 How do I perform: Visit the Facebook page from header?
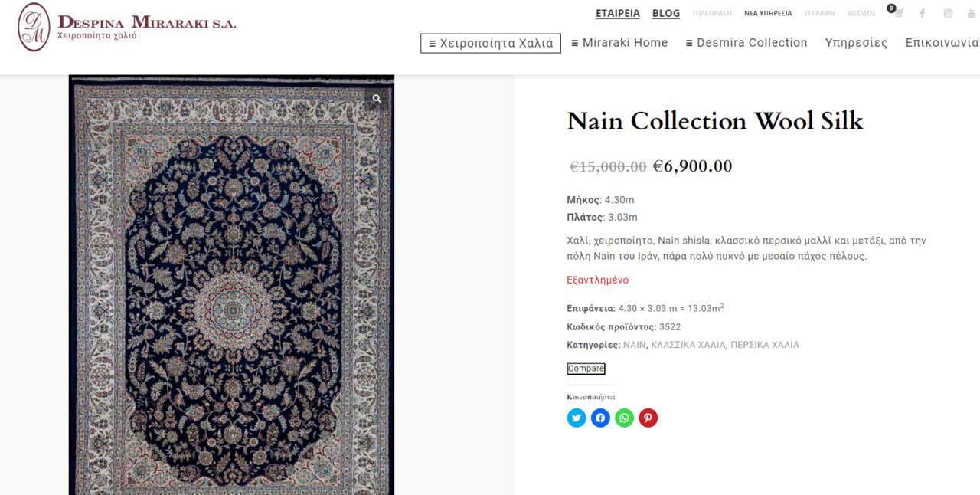pos(923,13)
